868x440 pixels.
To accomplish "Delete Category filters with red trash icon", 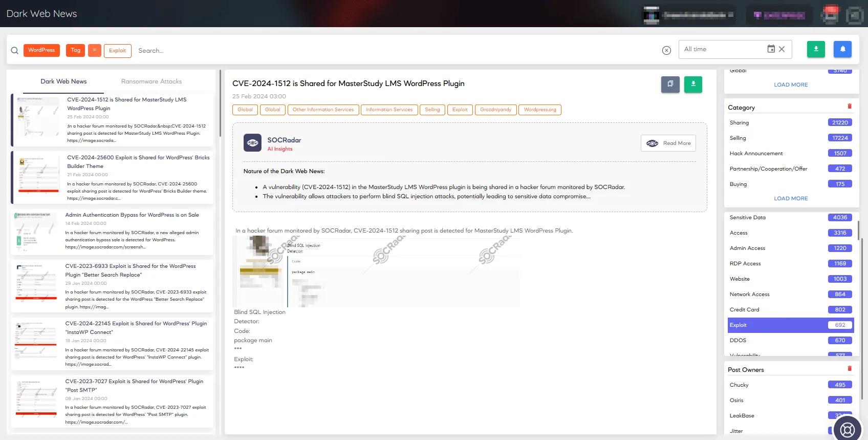I will pos(850,107).
